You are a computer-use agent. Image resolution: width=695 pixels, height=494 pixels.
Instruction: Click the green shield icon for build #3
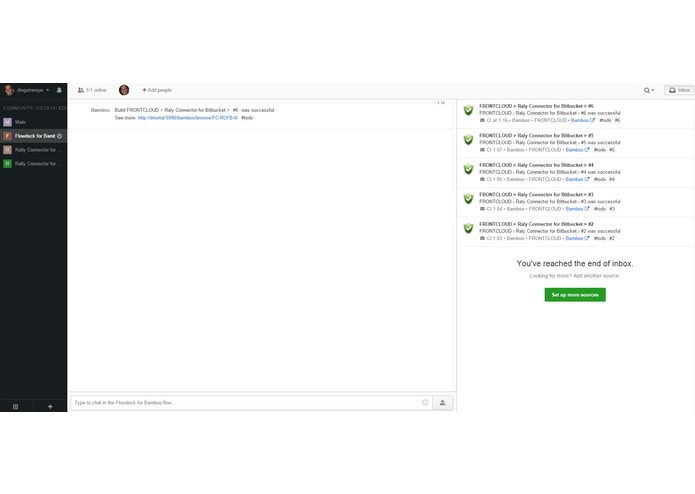coord(469,198)
